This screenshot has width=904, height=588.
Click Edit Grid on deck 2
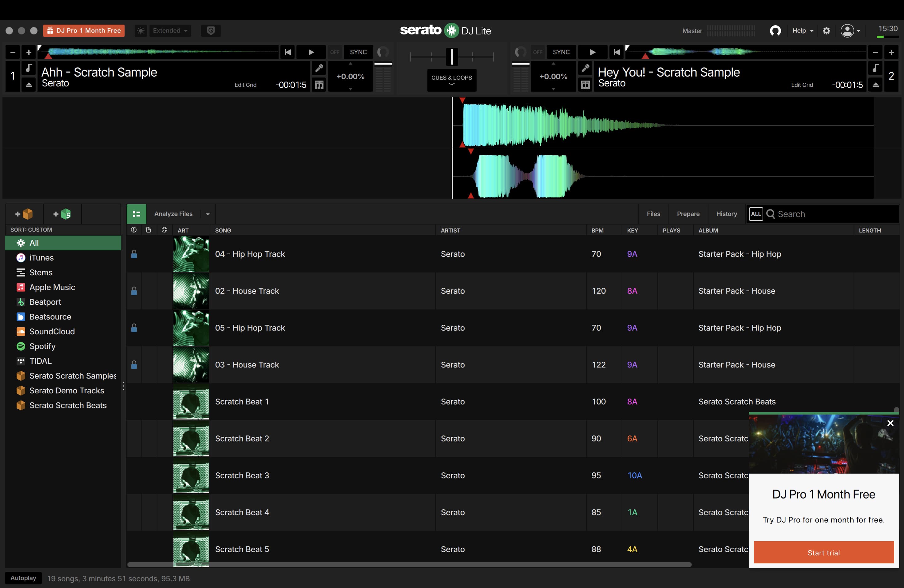(x=802, y=85)
